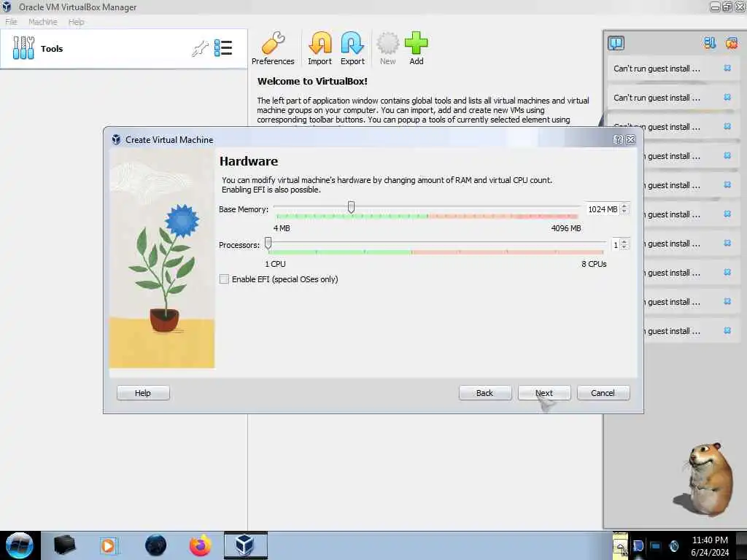This screenshot has height=560, width=747.
Task: Click the "Hardware" dialog heading
Action: [x=249, y=161]
